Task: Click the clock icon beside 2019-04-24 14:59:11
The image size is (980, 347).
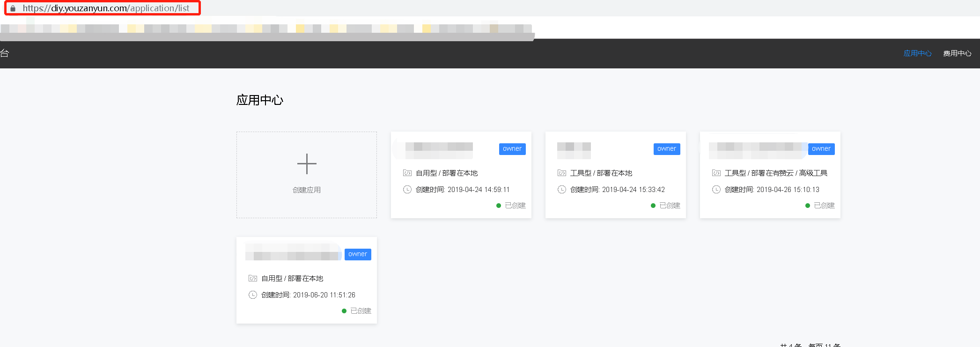Action: (x=407, y=189)
